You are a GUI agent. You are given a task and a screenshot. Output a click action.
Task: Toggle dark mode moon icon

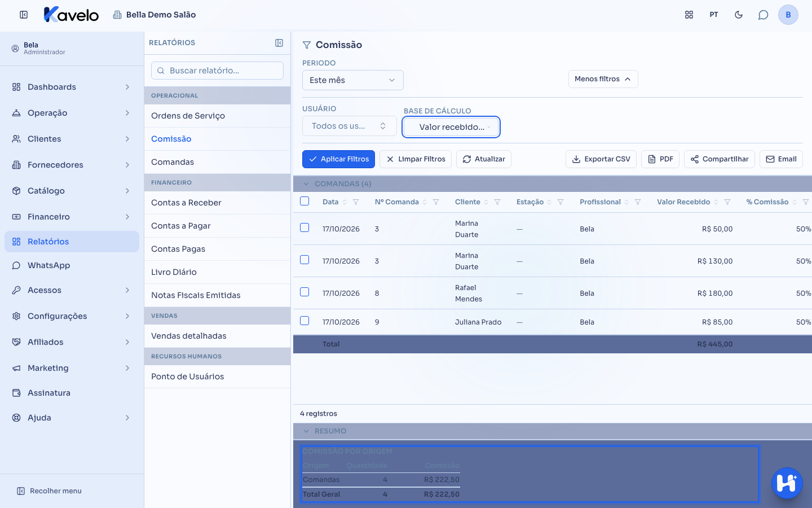[739, 15]
